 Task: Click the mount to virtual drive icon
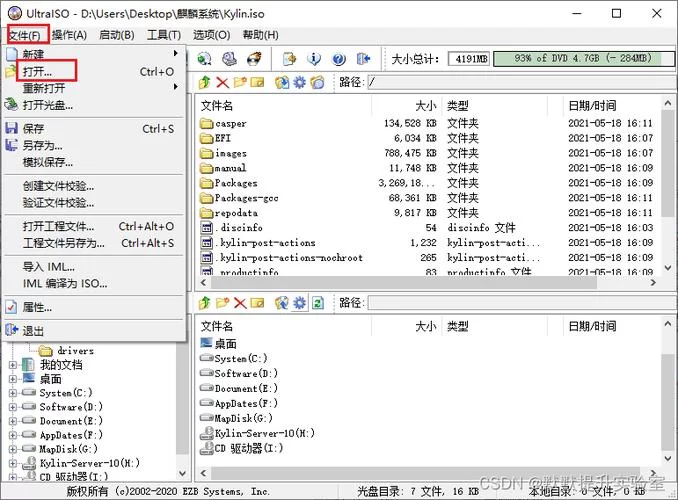coord(229,58)
